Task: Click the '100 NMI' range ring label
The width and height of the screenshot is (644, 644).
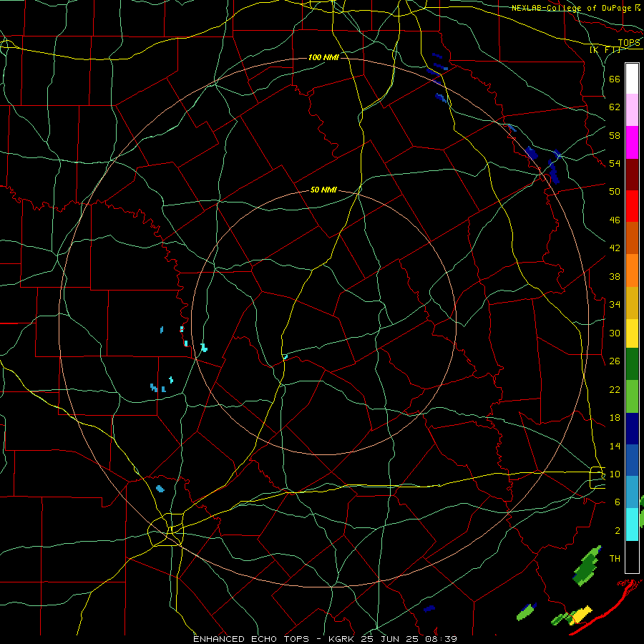Action: tap(323, 57)
